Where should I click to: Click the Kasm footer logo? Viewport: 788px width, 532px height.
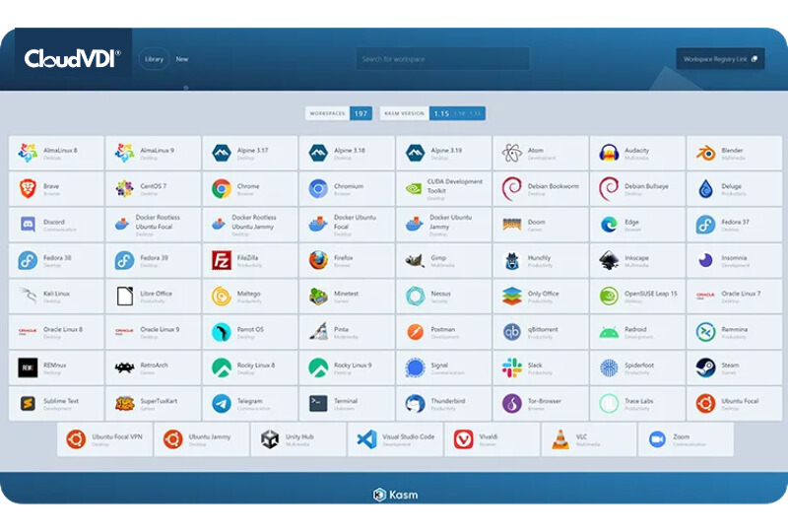click(x=395, y=495)
